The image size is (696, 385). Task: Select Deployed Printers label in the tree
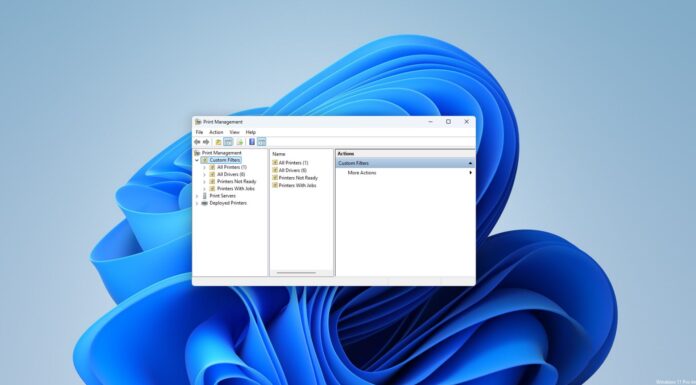click(228, 203)
